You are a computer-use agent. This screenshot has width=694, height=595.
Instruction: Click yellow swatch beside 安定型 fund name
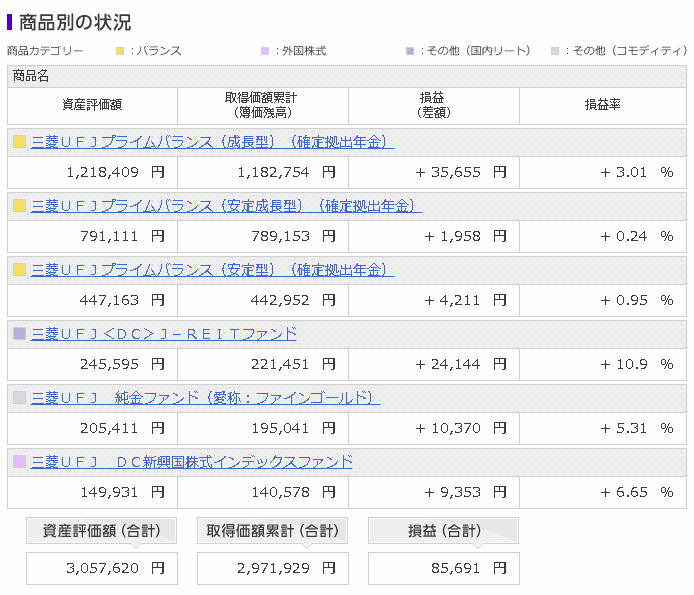(19, 269)
